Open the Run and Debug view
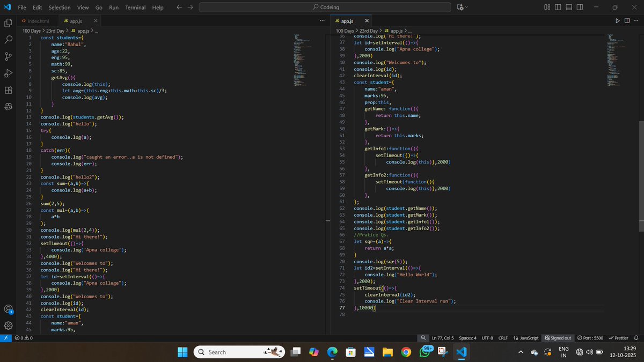644x362 pixels. point(8,72)
